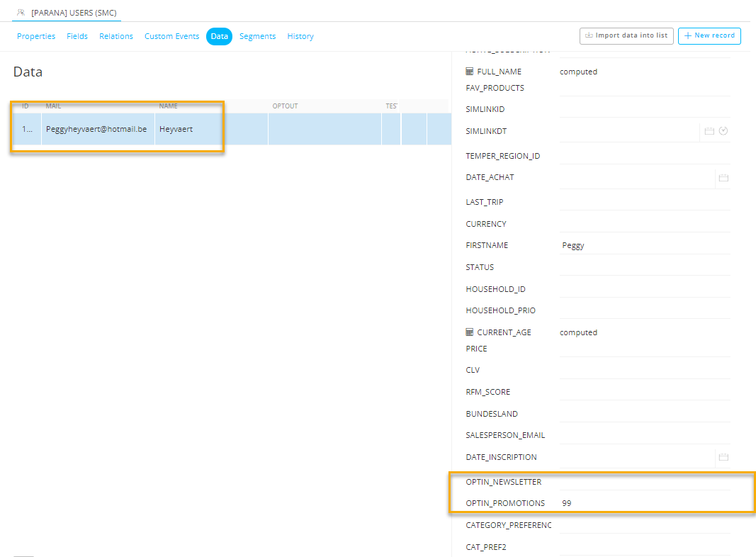
Task: Open calendar picker for DATE_ACHAT field
Action: pos(723,178)
